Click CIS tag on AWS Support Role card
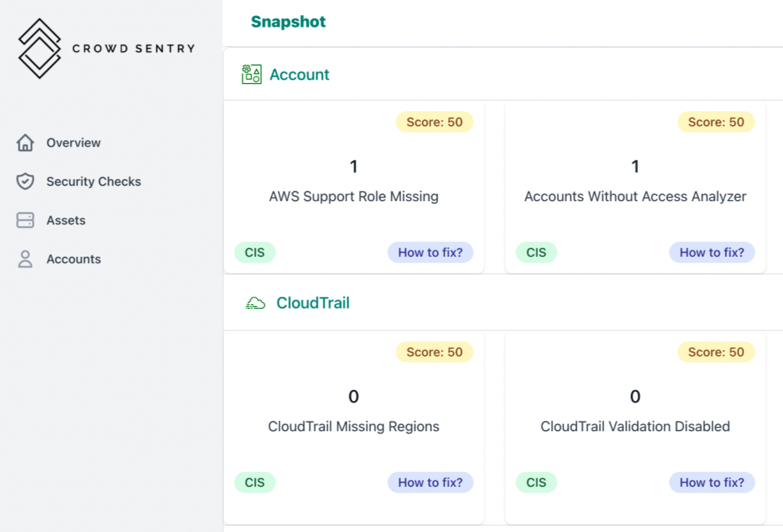This screenshot has width=783, height=532. [255, 252]
